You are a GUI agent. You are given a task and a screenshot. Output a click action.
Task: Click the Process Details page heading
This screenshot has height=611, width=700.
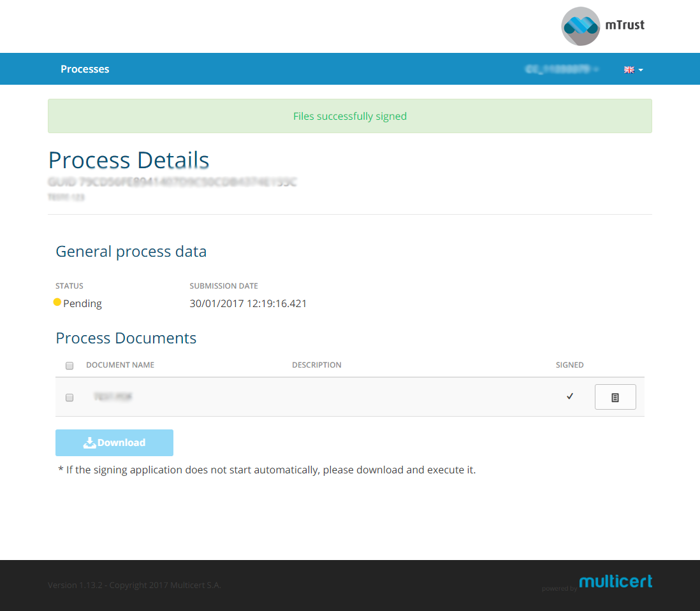click(x=128, y=159)
